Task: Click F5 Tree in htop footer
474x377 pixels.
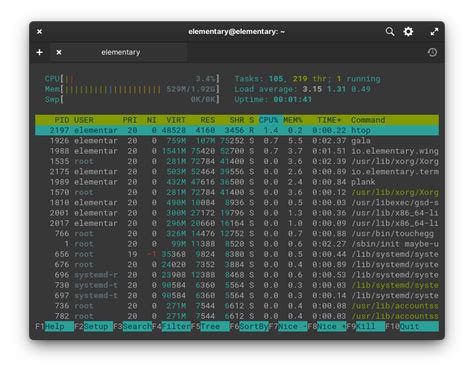Action: click(210, 326)
